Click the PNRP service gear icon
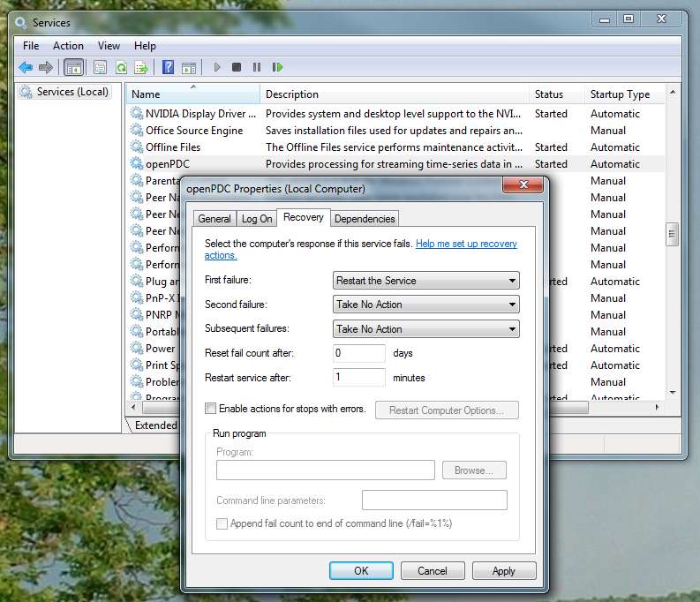This screenshot has width=700, height=602. (137, 314)
